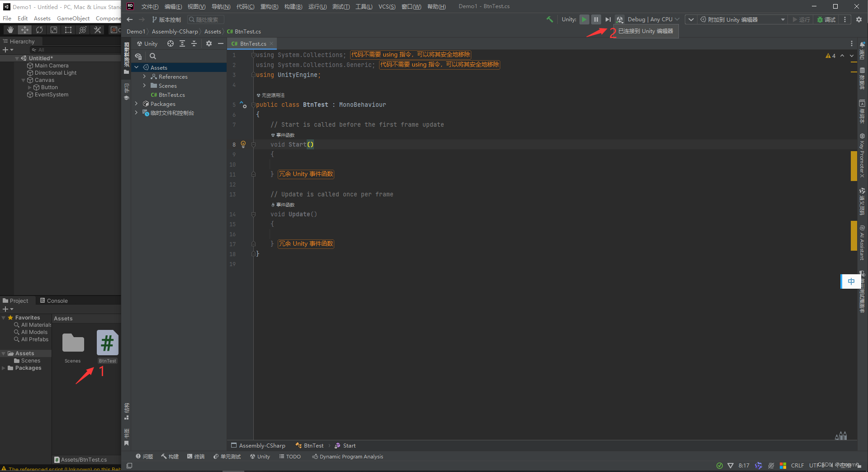The width and height of the screenshot is (868, 472).
Task: Click the Unity connection status icon
Action: tap(620, 19)
